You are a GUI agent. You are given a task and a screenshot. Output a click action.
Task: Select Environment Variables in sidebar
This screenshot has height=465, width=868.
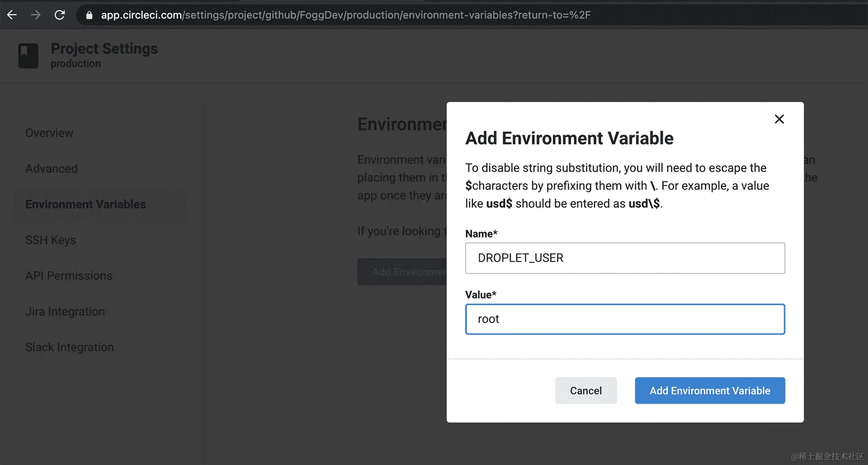tap(85, 204)
